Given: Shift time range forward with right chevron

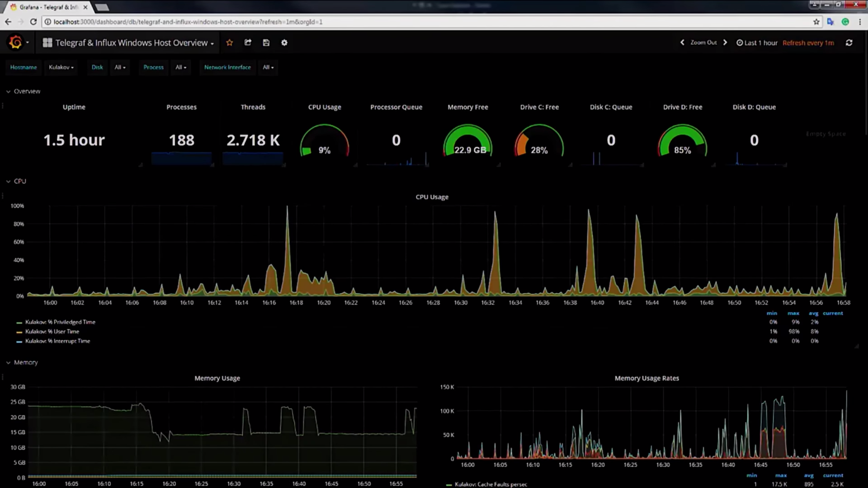Looking at the screenshot, I should click(725, 42).
